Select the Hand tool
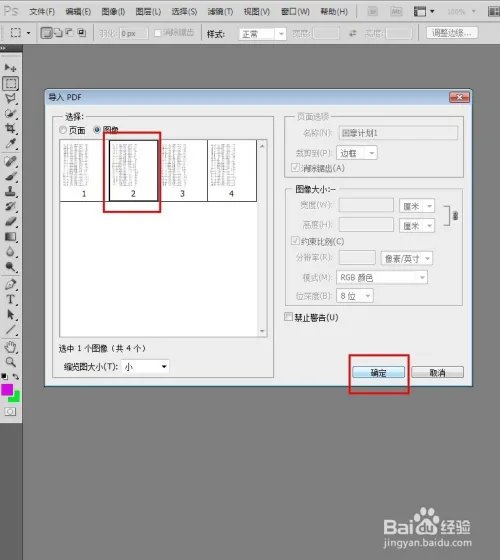The image size is (500, 560). click(x=10, y=347)
